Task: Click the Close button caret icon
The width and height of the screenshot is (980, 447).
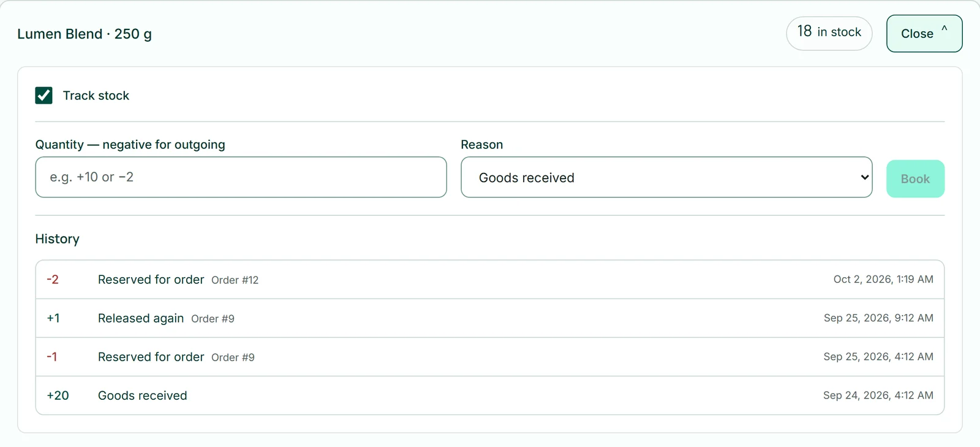Action: [x=944, y=28]
